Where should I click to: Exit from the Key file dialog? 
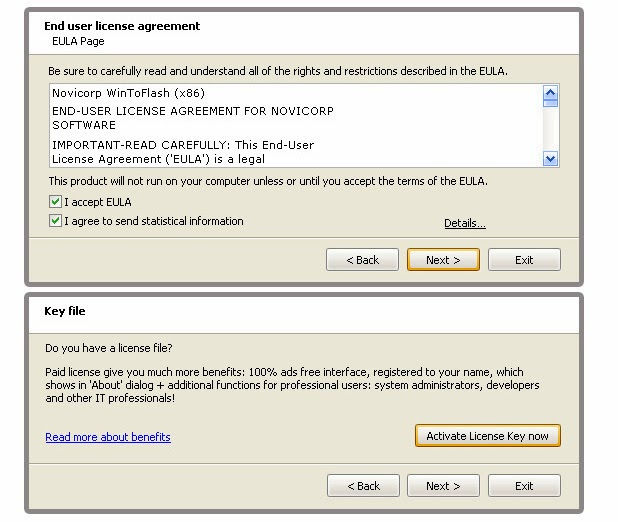[x=524, y=486]
